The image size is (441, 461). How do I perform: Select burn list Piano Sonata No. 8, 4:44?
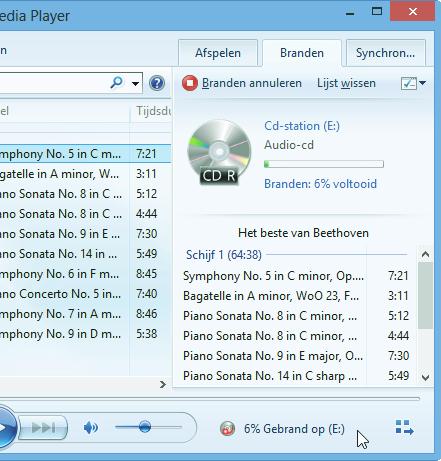tap(296, 336)
